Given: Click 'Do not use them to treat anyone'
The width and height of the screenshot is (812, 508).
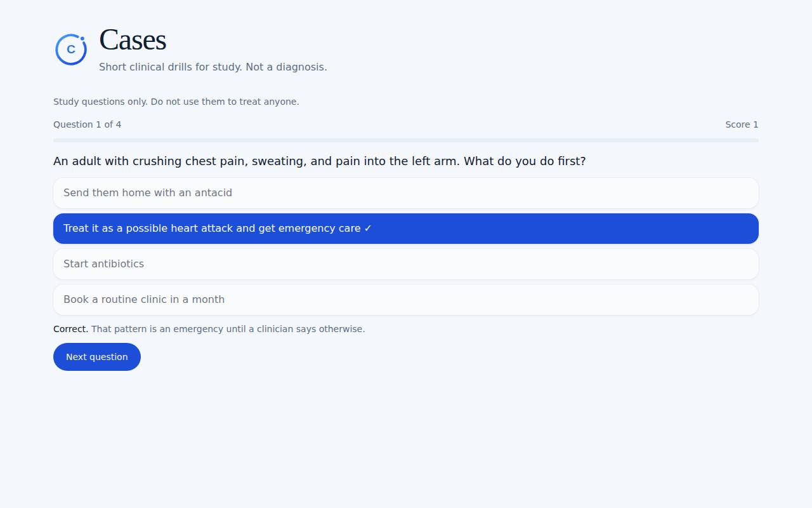Looking at the screenshot, I should (x=225, y=102).
